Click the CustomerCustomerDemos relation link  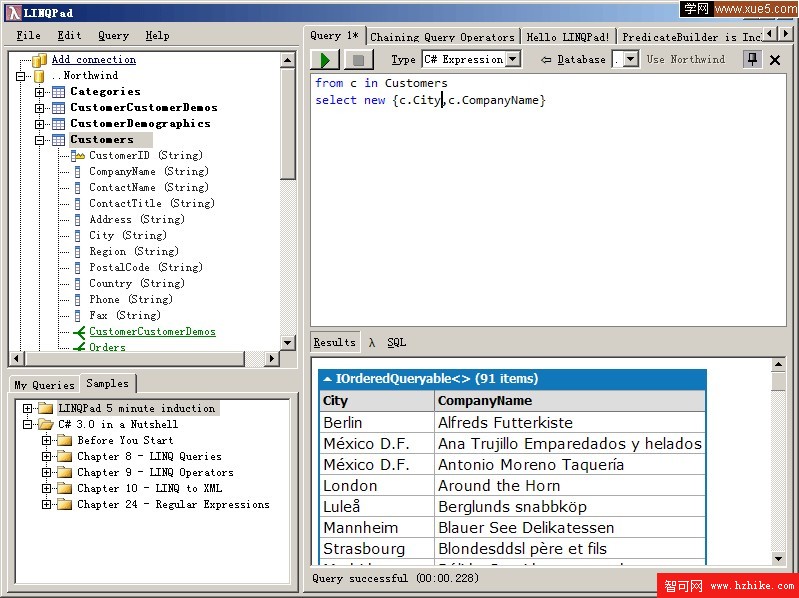click(x=152, y=332)
